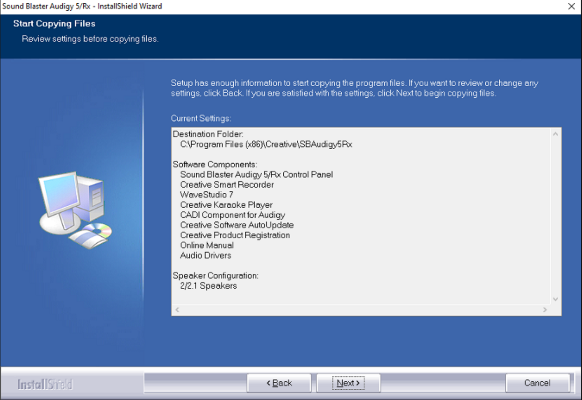Click the 2/2.1 Speakers configuration line

pos(208,286)
